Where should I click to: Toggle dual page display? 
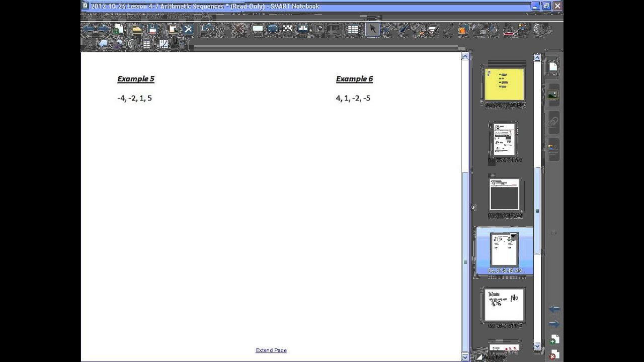click(303, 29)
